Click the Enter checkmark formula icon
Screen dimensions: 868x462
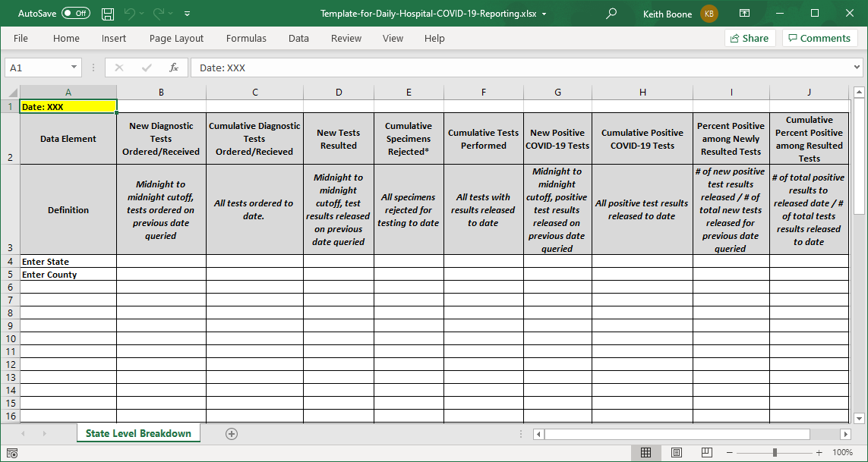[147, 68]
